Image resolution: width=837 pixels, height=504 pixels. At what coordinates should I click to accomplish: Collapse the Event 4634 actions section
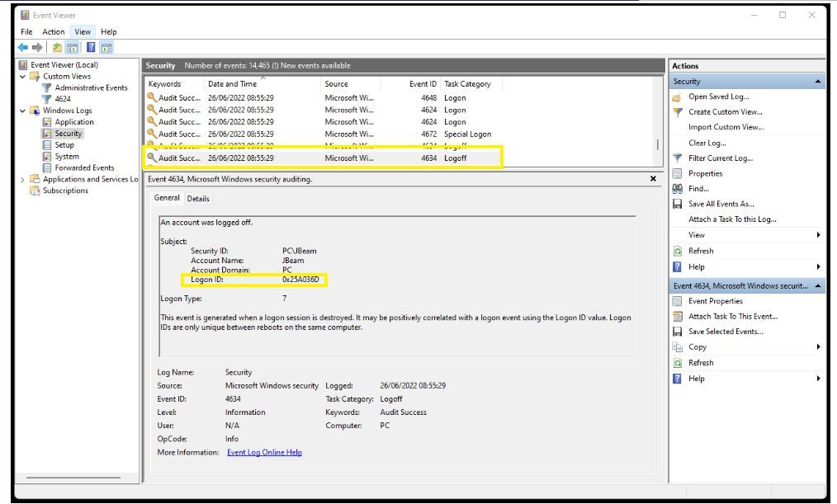(817, 286)
